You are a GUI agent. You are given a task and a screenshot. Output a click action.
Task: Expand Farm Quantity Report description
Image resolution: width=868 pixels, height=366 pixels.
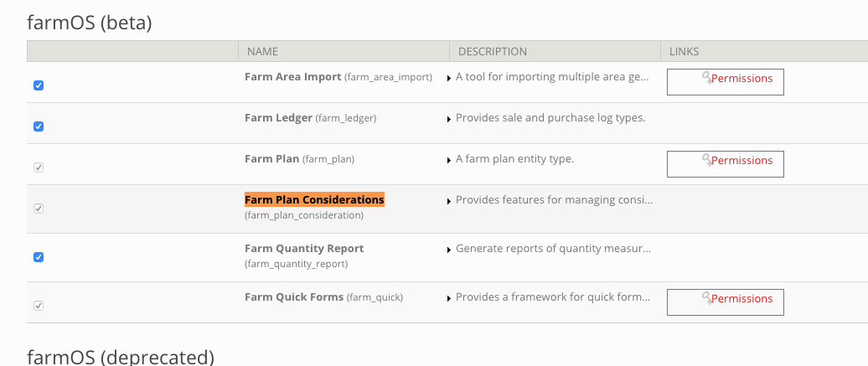pos(450,250)
